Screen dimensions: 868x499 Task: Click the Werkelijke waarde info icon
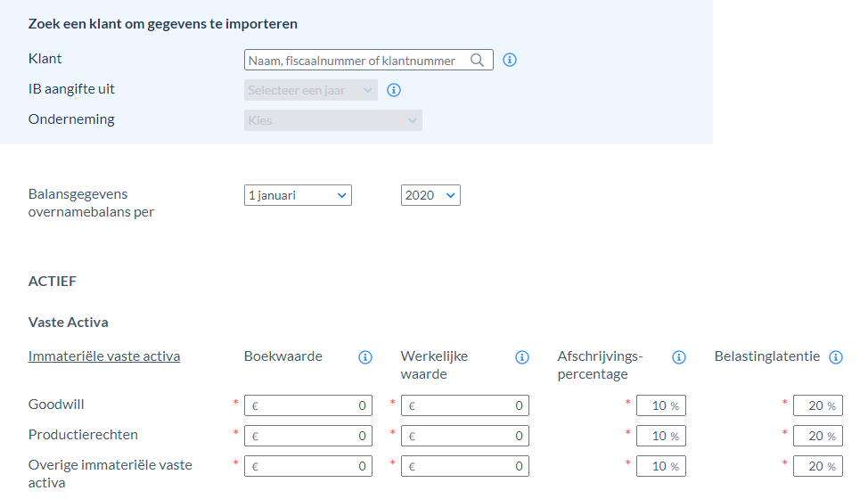[522, 357]
